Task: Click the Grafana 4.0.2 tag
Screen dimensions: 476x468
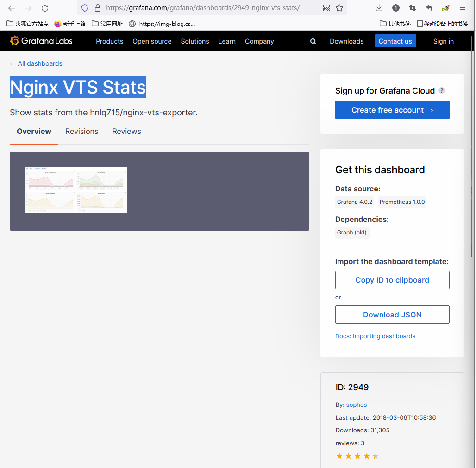Action: (355, 202)
